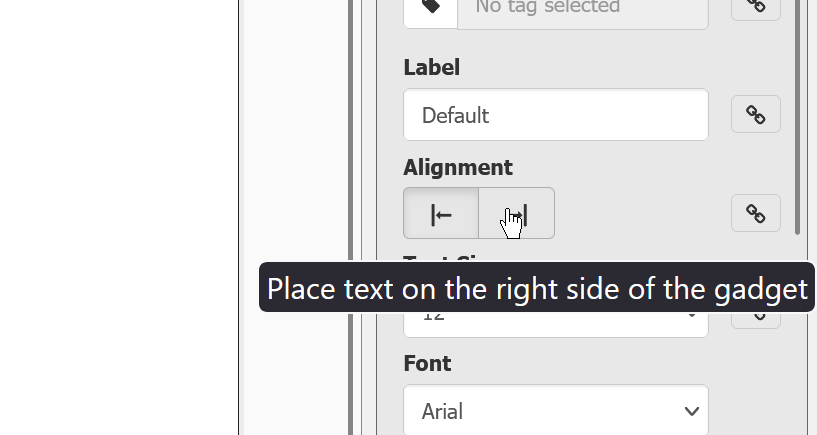The height and width of the screenshot is (435, 817).
Task: Select right-side text alignment
Action: (x=516, y=213)
